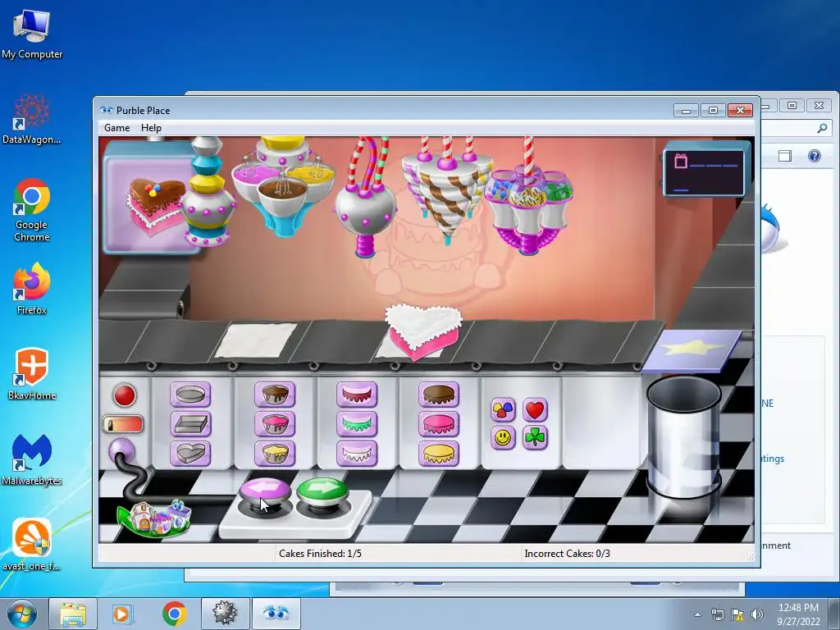This screenshot has height=630, width=840.
Task: Open My Computer desktop icon
Action: [x=32, y=34]
